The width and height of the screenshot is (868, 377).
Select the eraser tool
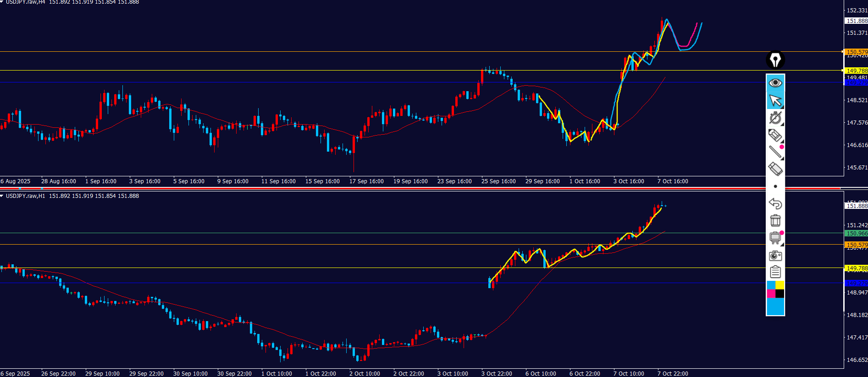(775, 169)
